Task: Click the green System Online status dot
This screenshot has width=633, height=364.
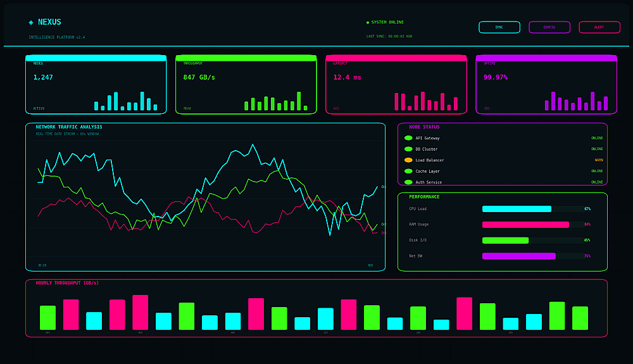Action: coord(367,23)
